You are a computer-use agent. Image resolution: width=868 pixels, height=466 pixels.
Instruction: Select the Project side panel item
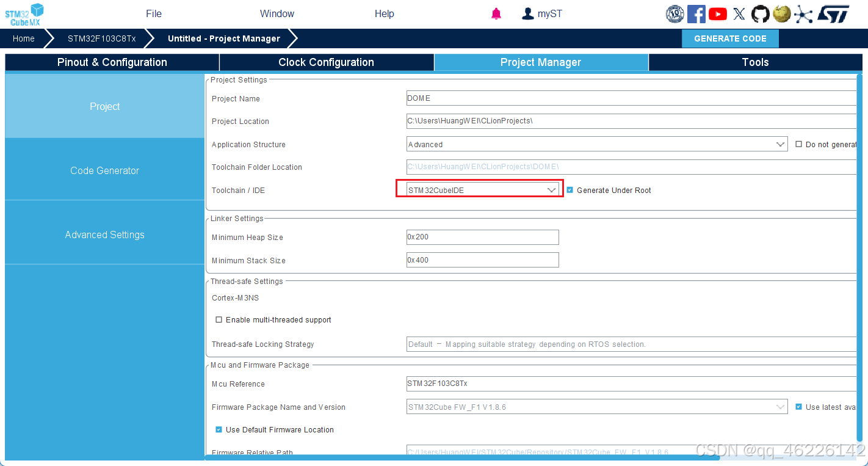click(x=105, y=106)
